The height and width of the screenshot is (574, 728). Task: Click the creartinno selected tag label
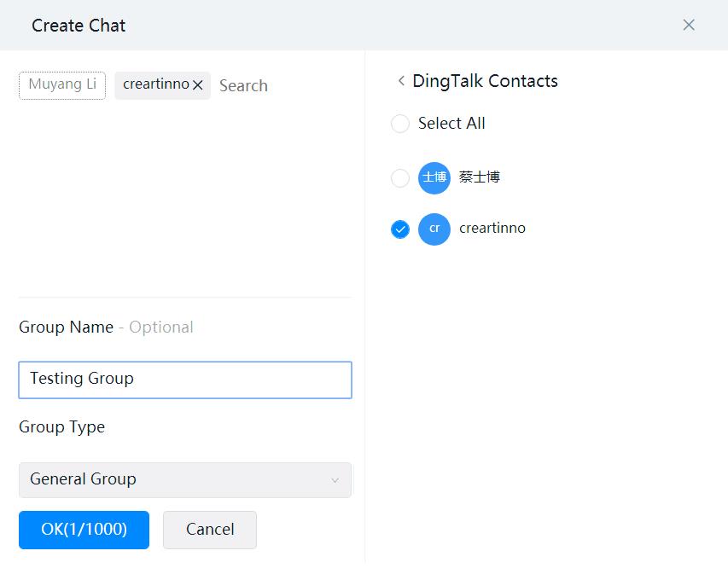(154, 84)
